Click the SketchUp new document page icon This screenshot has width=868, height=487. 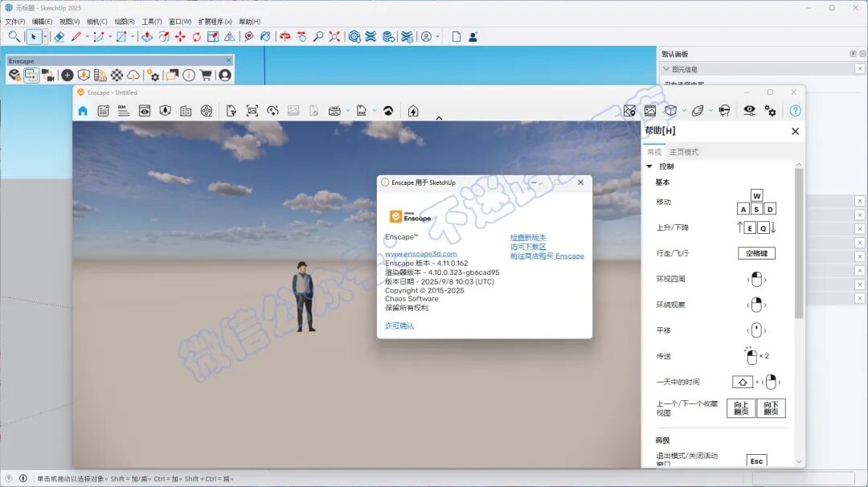457,37
